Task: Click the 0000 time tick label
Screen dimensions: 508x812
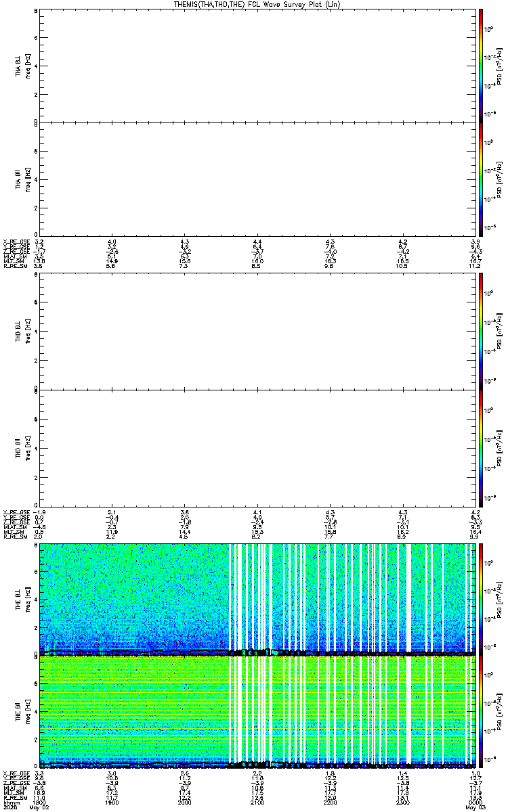Action: coord(475,803)
